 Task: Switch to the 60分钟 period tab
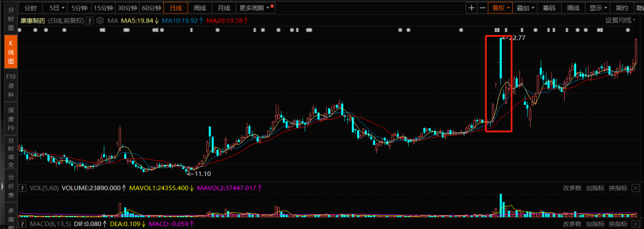pyautogui.click(x=151, y=8)
